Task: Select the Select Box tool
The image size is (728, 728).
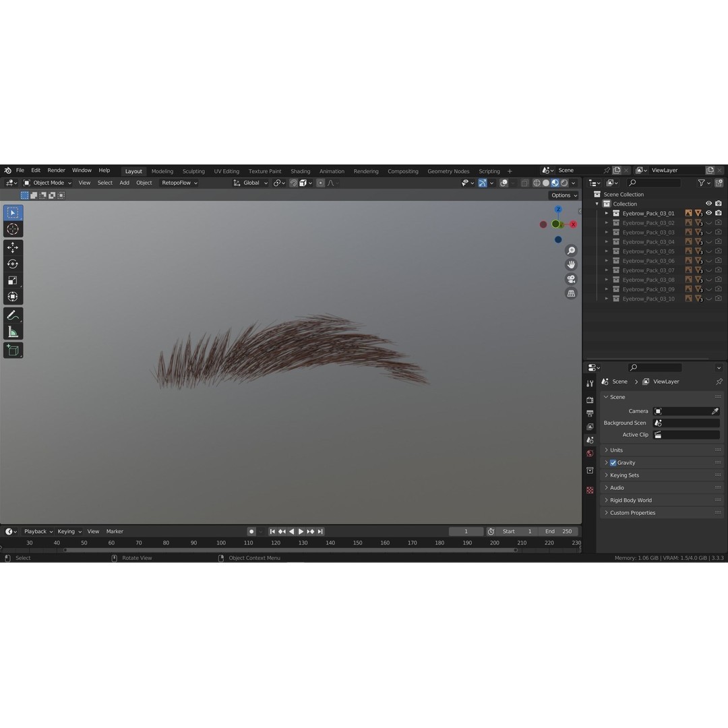Action: [13, 213]
